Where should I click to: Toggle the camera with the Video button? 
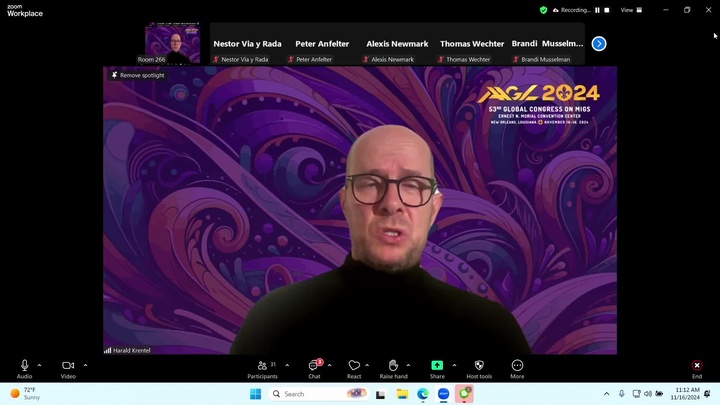tap(68, 366)
